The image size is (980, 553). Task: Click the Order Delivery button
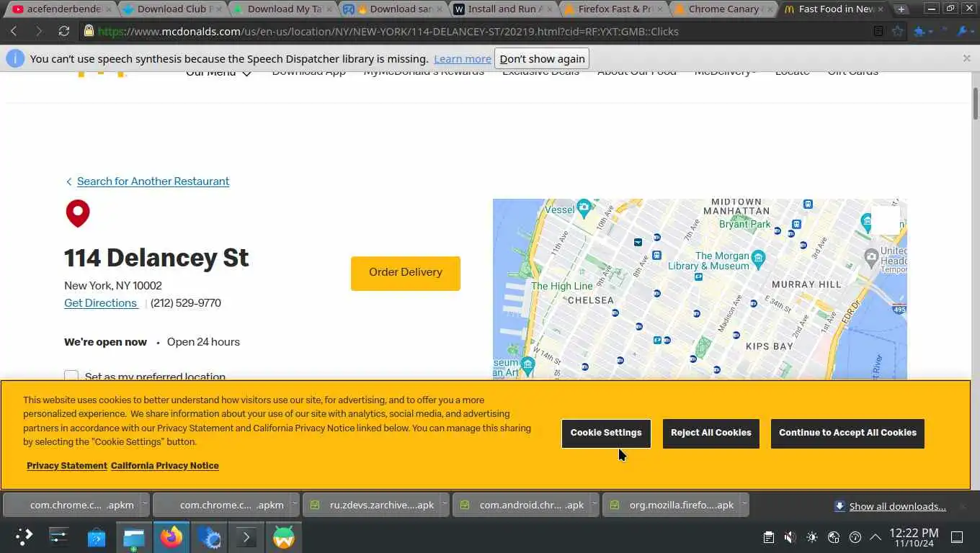[406, 273]
